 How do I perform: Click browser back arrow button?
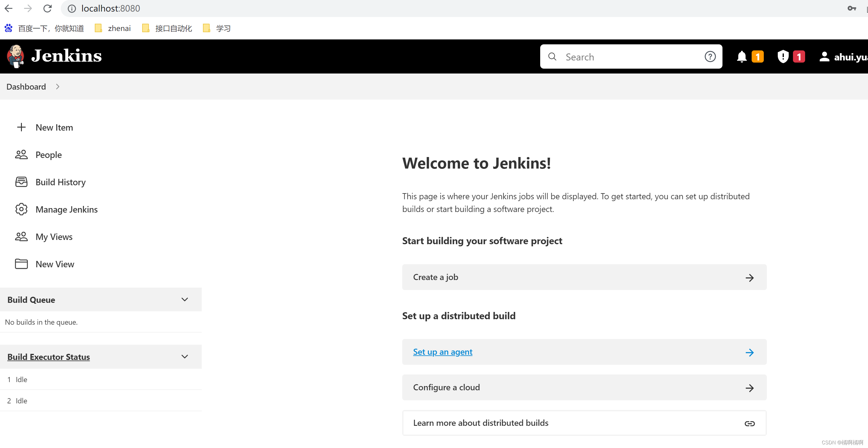[9, 9]
